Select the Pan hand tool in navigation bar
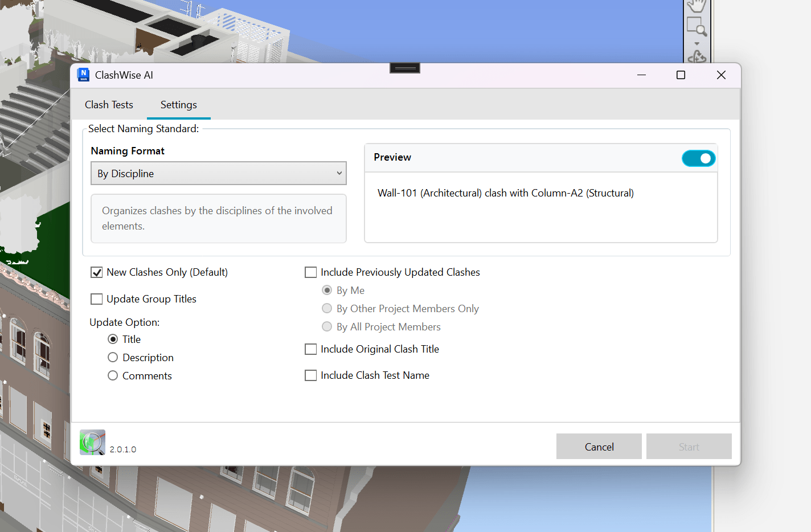 pos(696,6)
